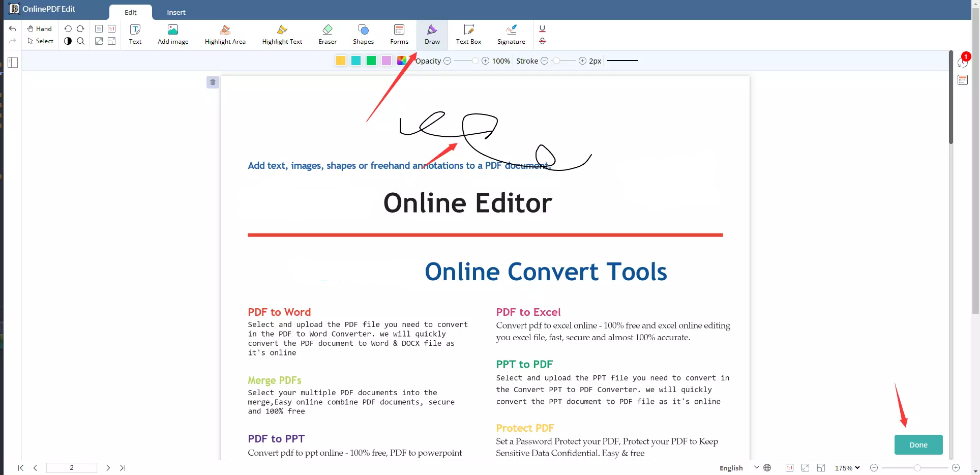Screen dimensions: 980x475
Task: Select the Eraser tool
Action: point(328,34)
